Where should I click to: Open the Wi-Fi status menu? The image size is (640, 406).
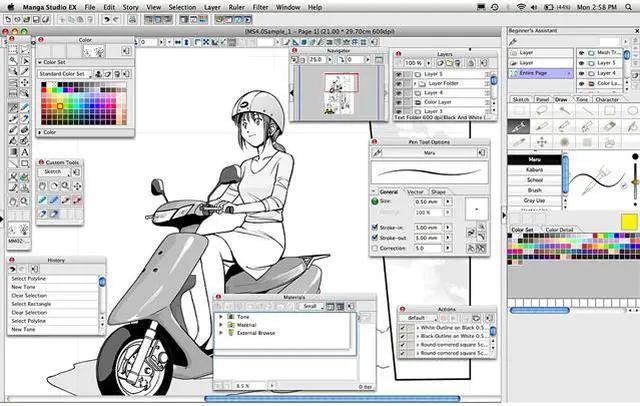(521, 7)
